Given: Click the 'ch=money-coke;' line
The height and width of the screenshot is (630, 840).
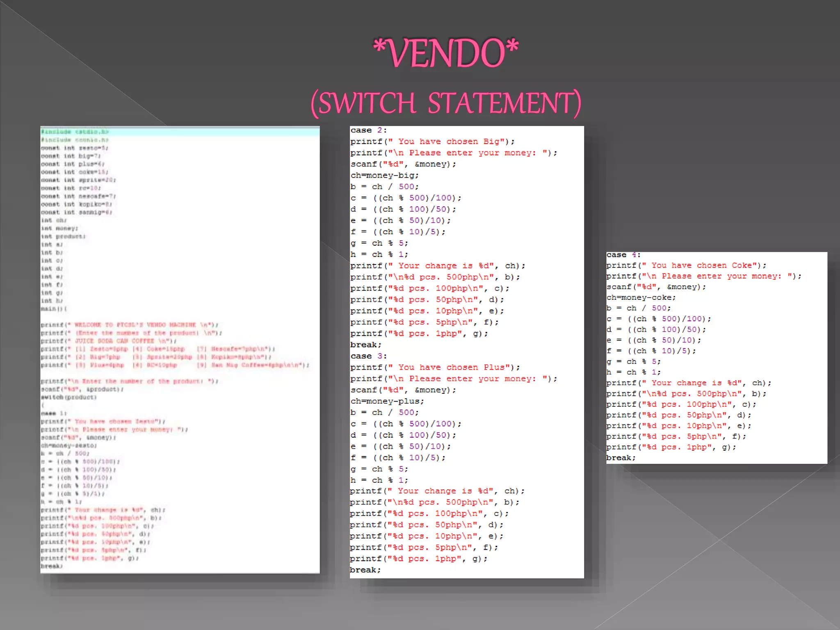Looking at the screenshot, I should (641, 297).
